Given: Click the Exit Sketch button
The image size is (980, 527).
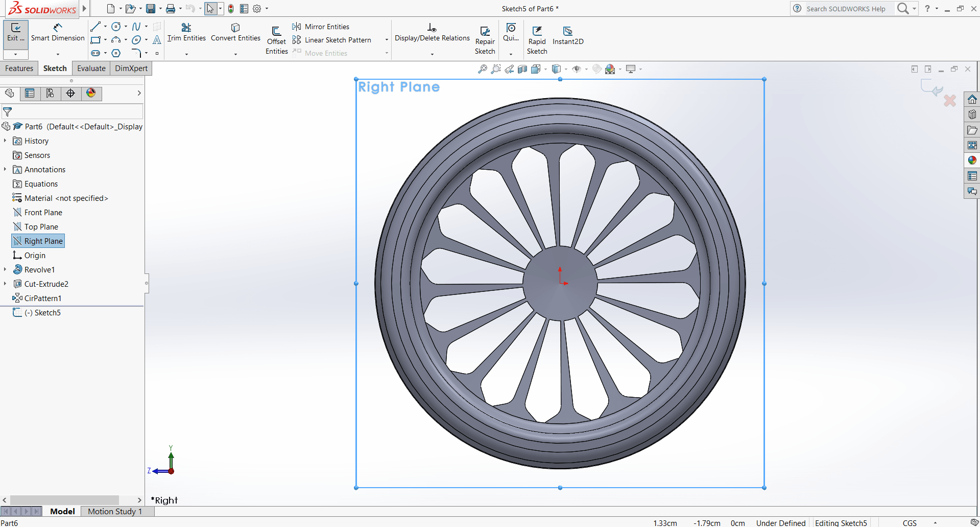Looking at the screenshot, I should [x=16, y=32].
